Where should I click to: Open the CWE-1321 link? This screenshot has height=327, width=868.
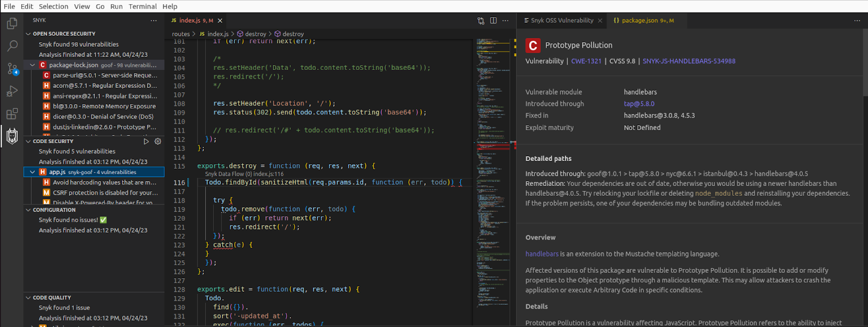point(586,61)
